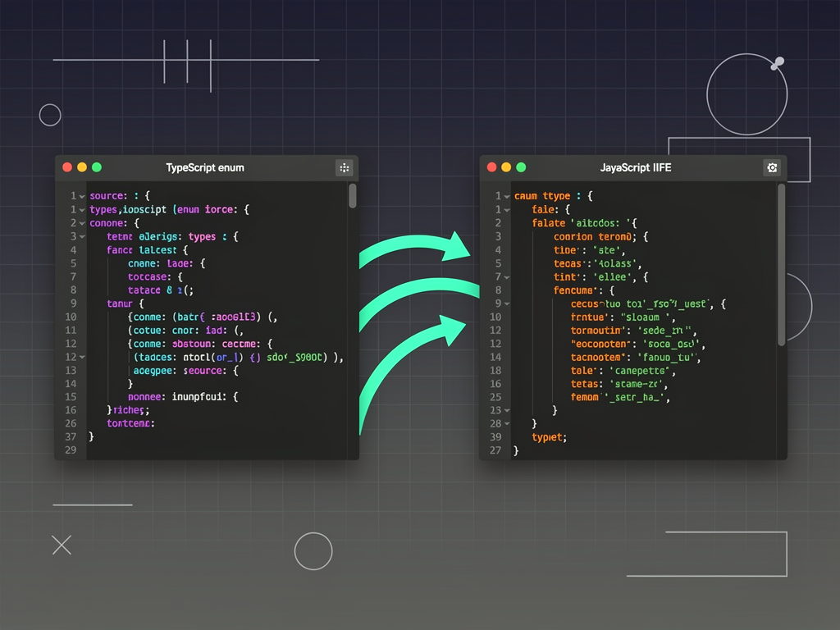This screenshot has height=630, width=840.
Task: Select the 'tale': 'canepetts'' line
Action: [623, 371]
